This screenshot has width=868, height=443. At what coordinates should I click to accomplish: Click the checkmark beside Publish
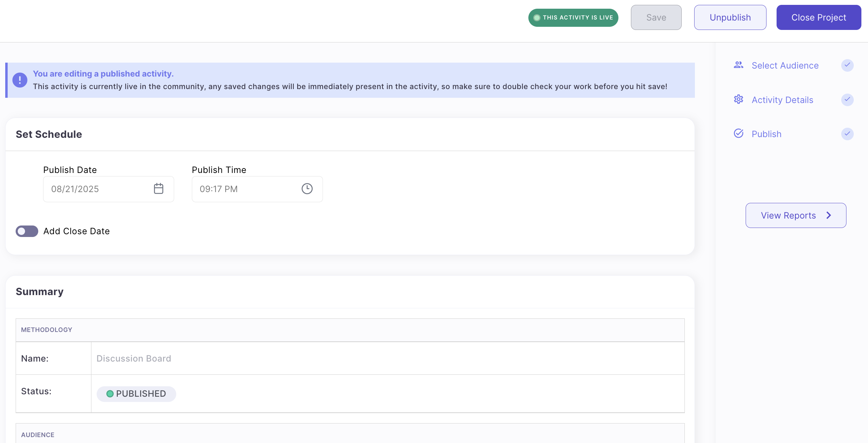coord(848,134)
